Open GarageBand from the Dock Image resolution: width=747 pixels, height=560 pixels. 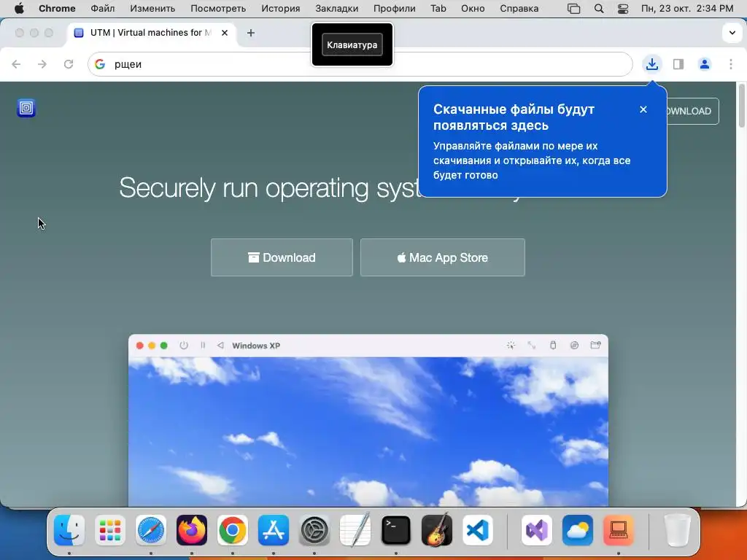(437, 530)
